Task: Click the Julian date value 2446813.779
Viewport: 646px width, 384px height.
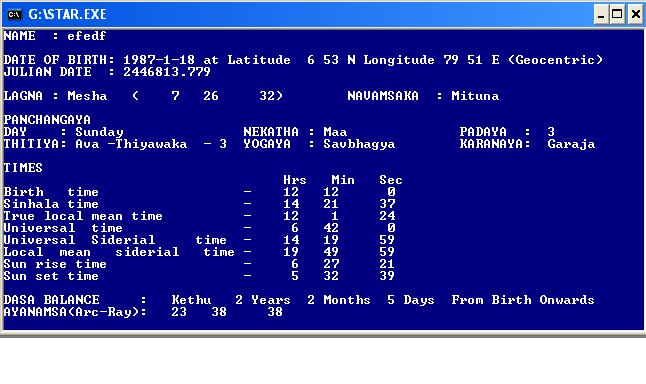Action: [167, 72]
